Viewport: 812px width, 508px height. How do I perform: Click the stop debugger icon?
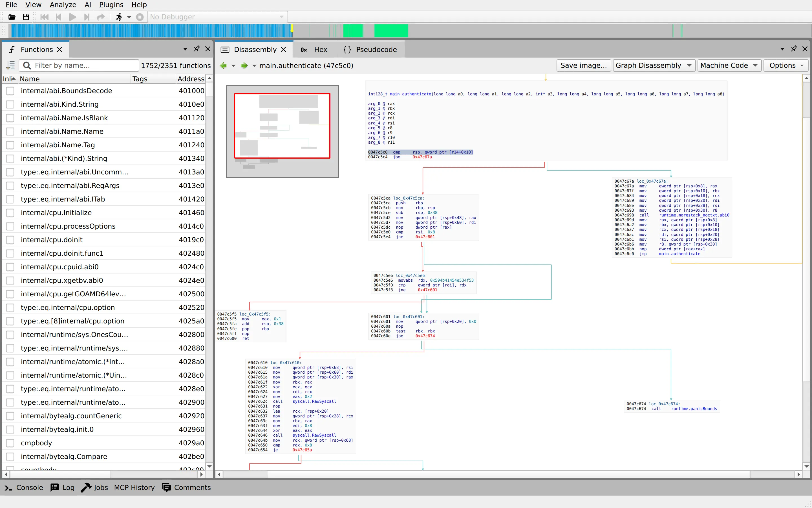pyautogui.click(x=140, y=17)
